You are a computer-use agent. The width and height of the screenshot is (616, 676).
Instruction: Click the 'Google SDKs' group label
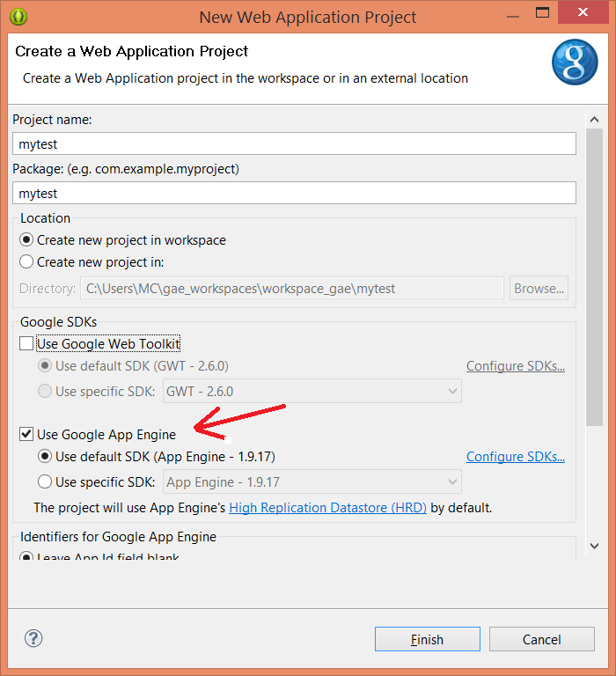(59, 322)
